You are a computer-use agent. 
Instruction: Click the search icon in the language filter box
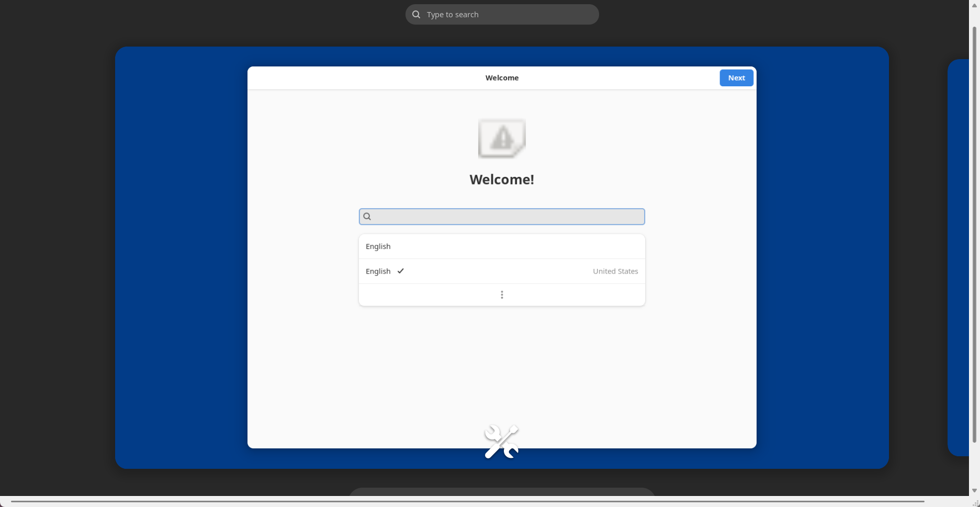coord(367,217)
